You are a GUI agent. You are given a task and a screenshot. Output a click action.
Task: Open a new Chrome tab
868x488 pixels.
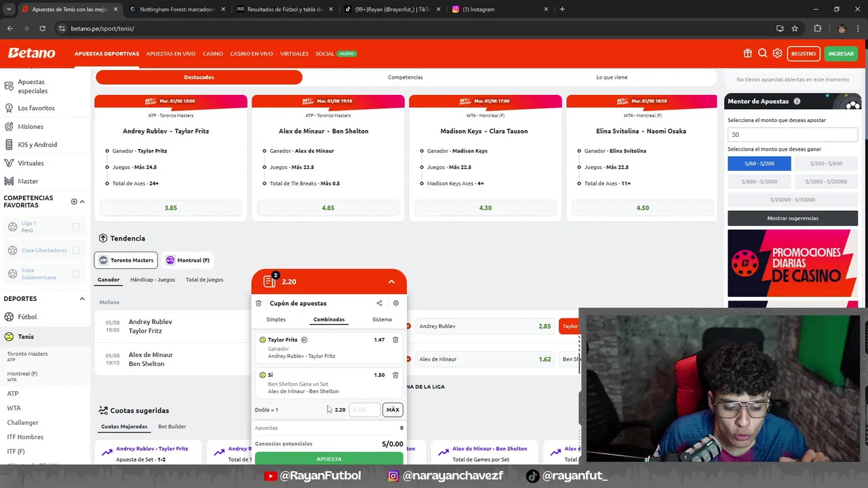[562, 9]
